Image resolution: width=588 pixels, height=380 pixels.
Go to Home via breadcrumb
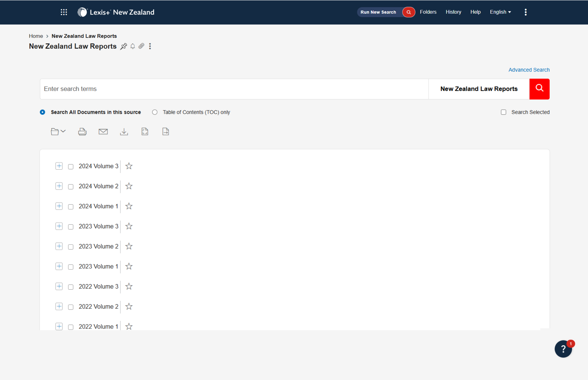point(36,36)
